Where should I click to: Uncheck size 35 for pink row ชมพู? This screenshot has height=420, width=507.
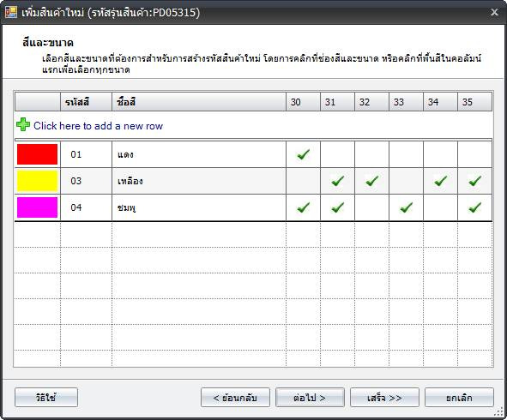point(474,207)
